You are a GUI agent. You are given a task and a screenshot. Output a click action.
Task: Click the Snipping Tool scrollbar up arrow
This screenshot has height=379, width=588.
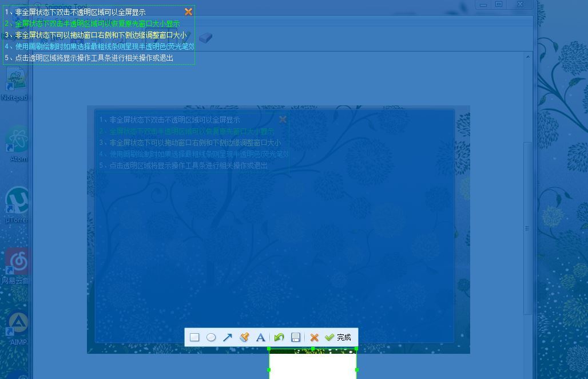[x=528, y=56]
